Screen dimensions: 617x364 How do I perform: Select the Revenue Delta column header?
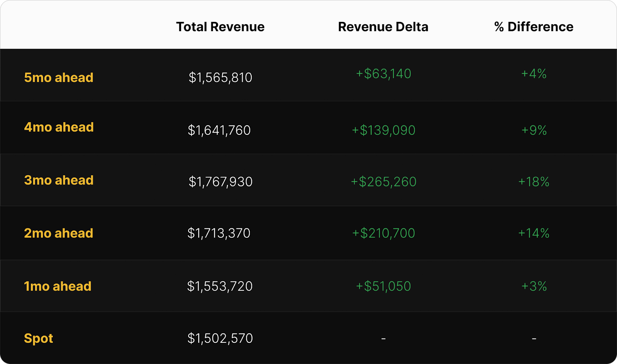383,27
